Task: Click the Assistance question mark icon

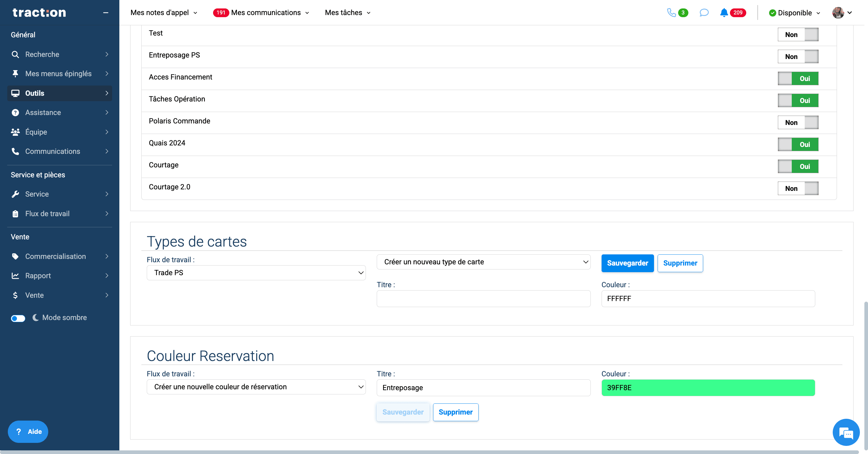Action: tap(15, 112)
